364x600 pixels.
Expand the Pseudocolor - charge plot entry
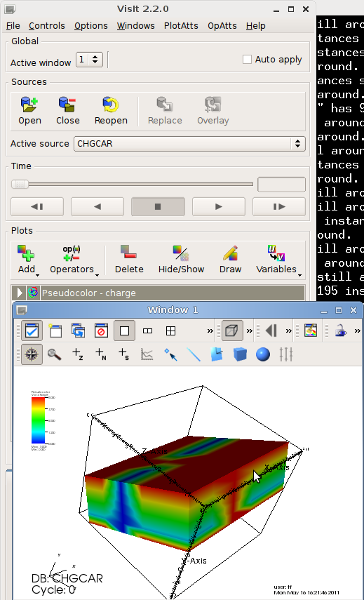(20, 293)
